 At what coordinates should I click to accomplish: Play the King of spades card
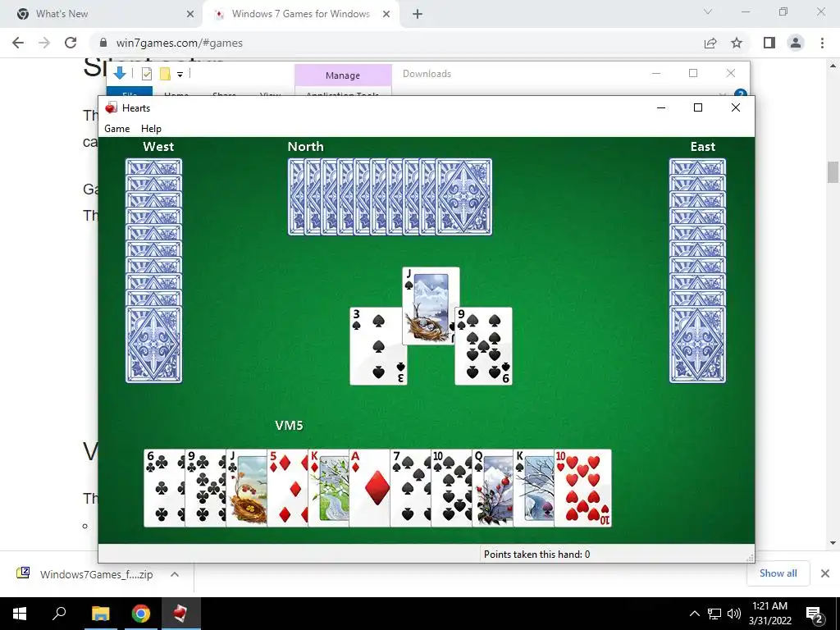pyautogui.click(x=533, y=488)
